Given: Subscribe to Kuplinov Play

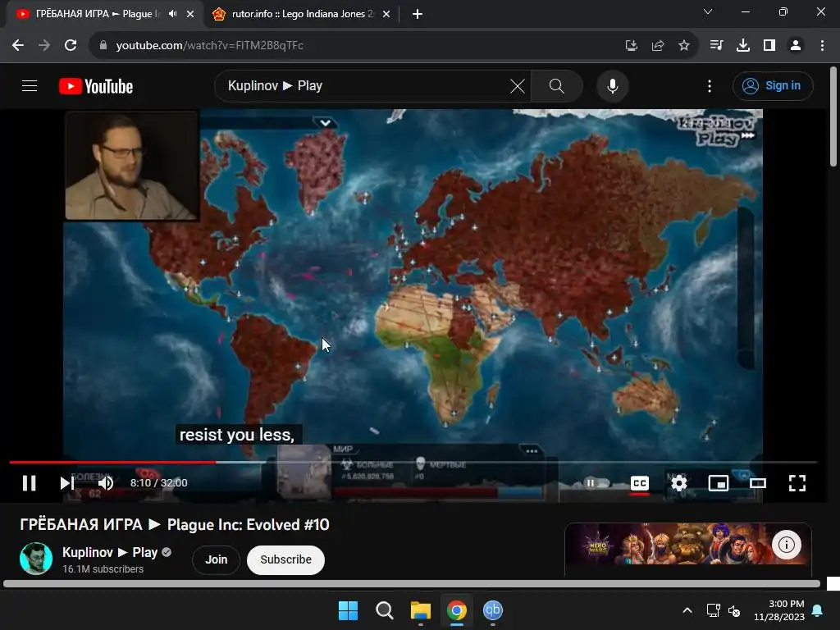Looking at the screenshot, I should [285, 559].
